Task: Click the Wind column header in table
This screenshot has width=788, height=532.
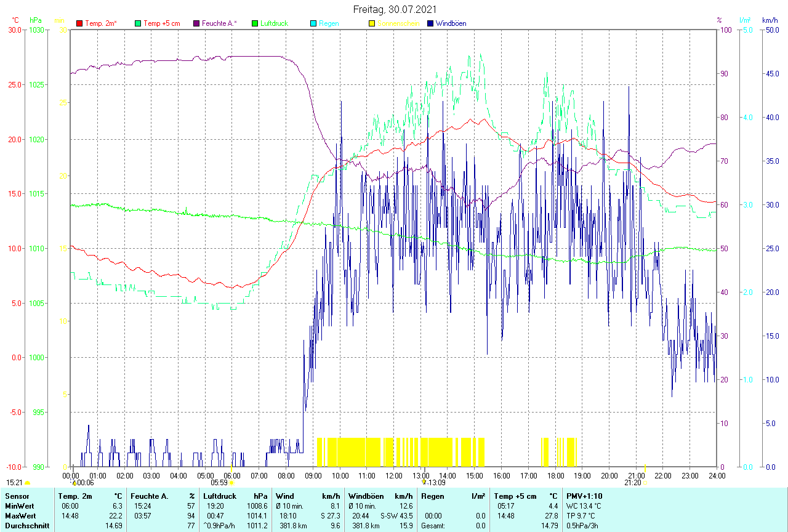Action: [285, 496]
